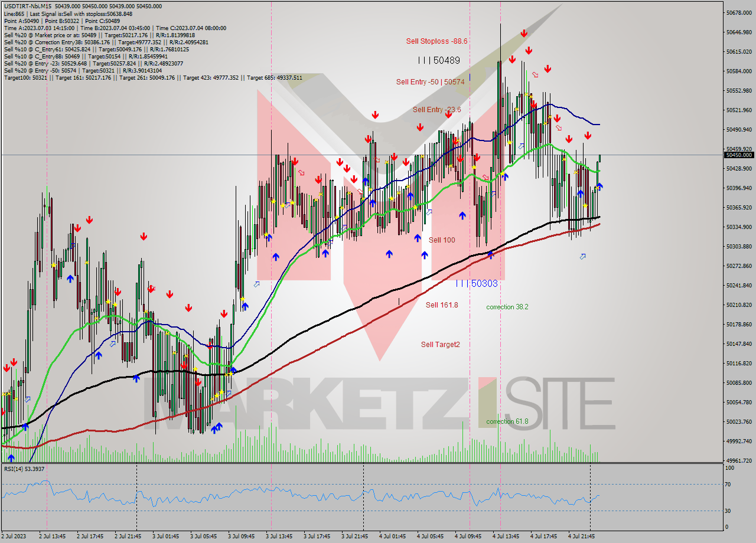Select the blue '| | | 50303' label
This screenshot has width=756, height=543.
(477, 283)
